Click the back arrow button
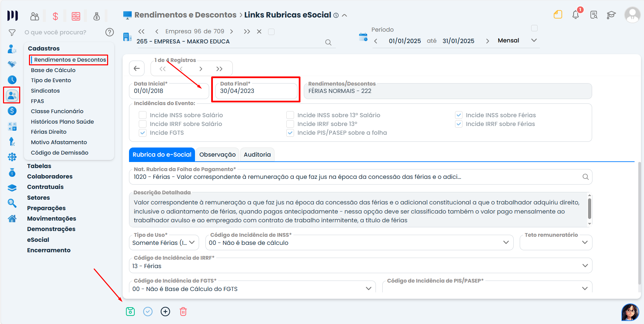Viewport: 644px width, 324px height. [x=137, y=69]
